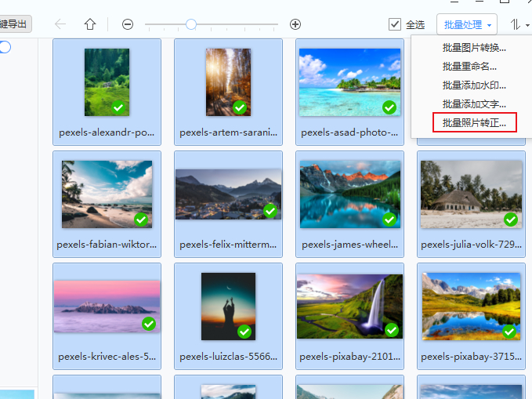Click the file name pexels-alexandr-po...
Image resolution: width=532 pixels, height=399 pixels.
click(x=107, y=132)
